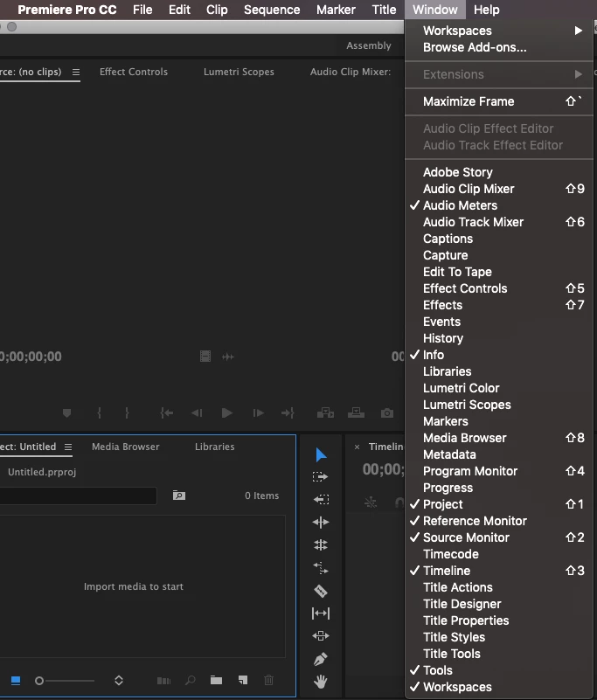Click the Overwrite edit icon
This screenshot has height=700, width=597.
(356, 413)
